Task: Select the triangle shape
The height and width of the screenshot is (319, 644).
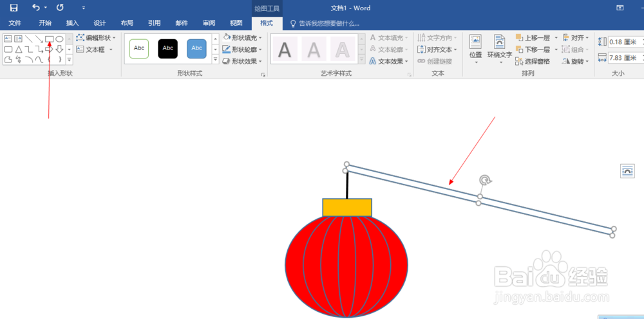Action: 18,50
